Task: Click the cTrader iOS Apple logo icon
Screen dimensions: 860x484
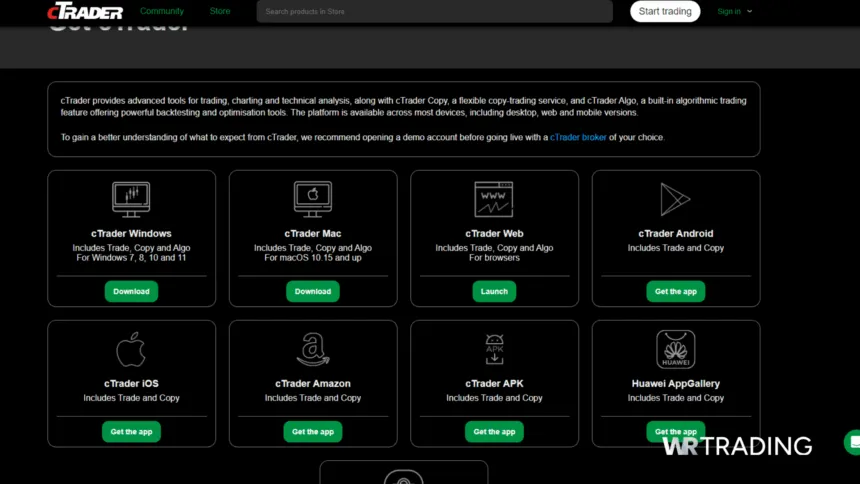Action: [131, 350]
